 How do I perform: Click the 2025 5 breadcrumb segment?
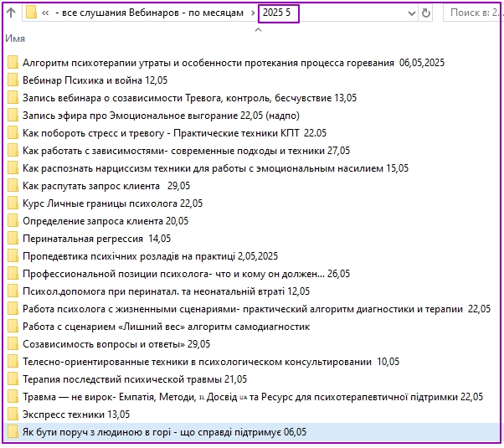278,13
